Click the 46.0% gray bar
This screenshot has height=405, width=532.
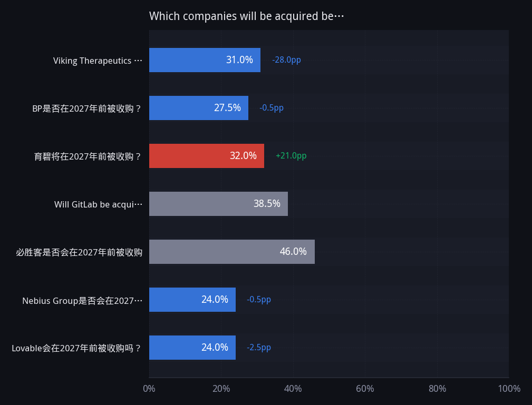pyautogui.click(x=232, y=252)
